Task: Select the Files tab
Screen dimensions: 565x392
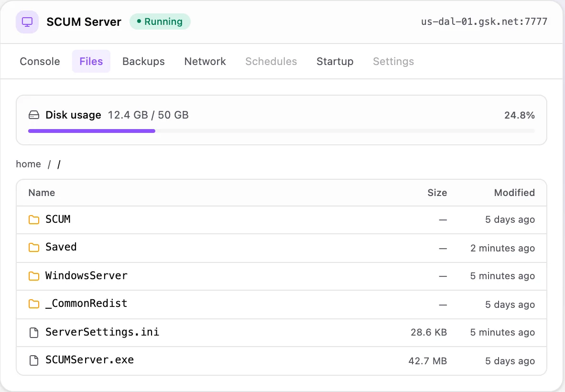Action: pos(91,61)
